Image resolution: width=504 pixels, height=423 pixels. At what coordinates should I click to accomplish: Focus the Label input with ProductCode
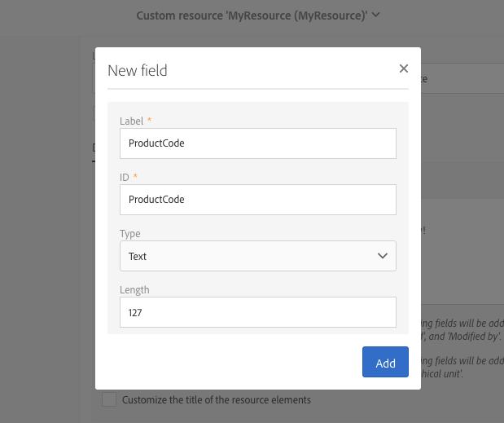coord(257,143)
